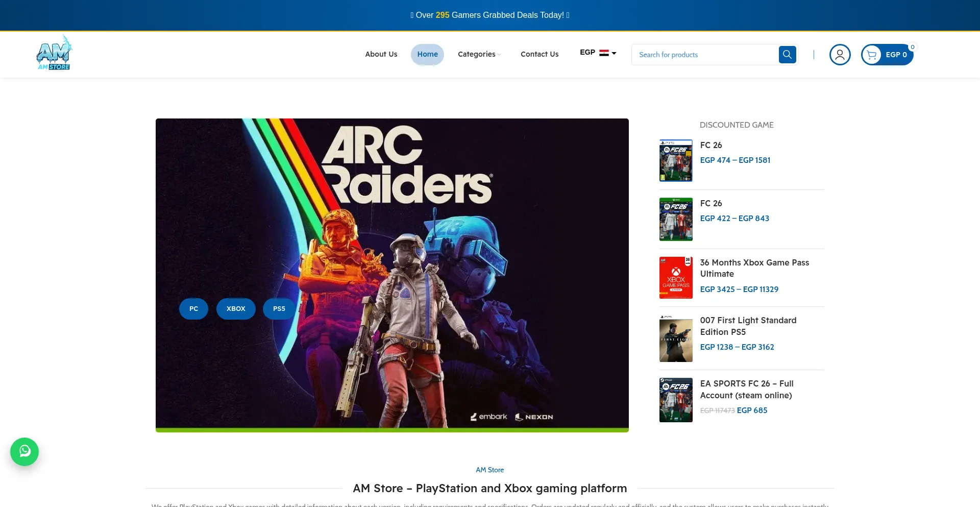Viewport: 980px width, 507px height.
Task: Open the EA SPORTS FC 26 Steam thumbnail
Action: click(x=676, y=400)
